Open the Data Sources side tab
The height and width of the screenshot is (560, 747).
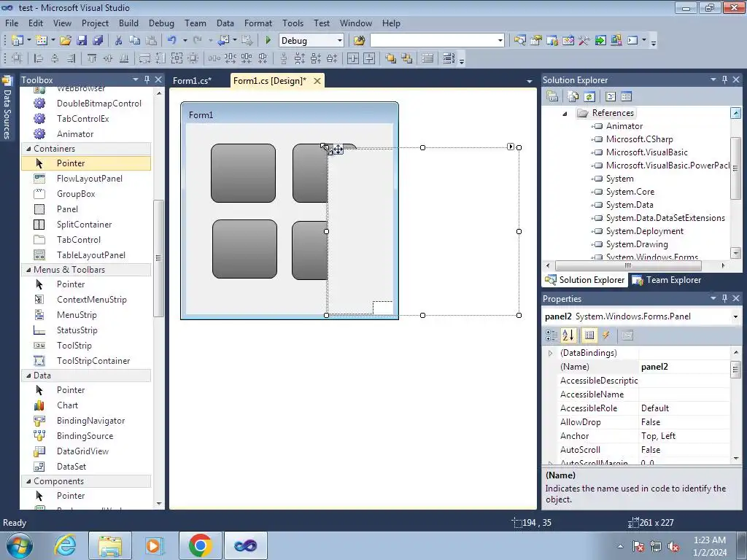[x=7, y=109]
